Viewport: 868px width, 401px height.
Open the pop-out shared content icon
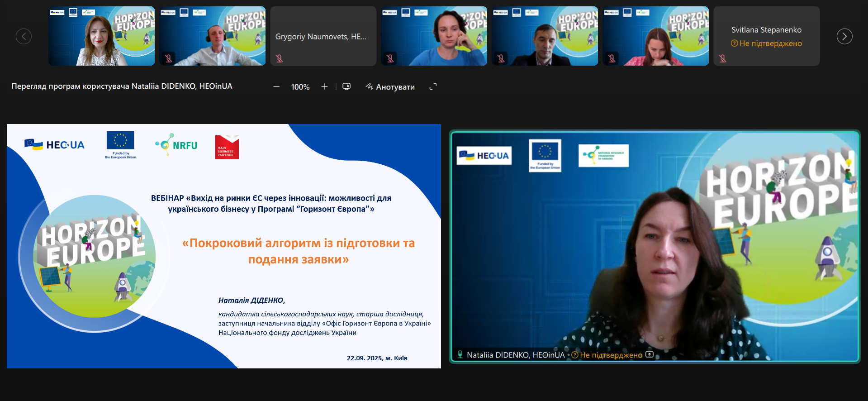click(346, 86)
